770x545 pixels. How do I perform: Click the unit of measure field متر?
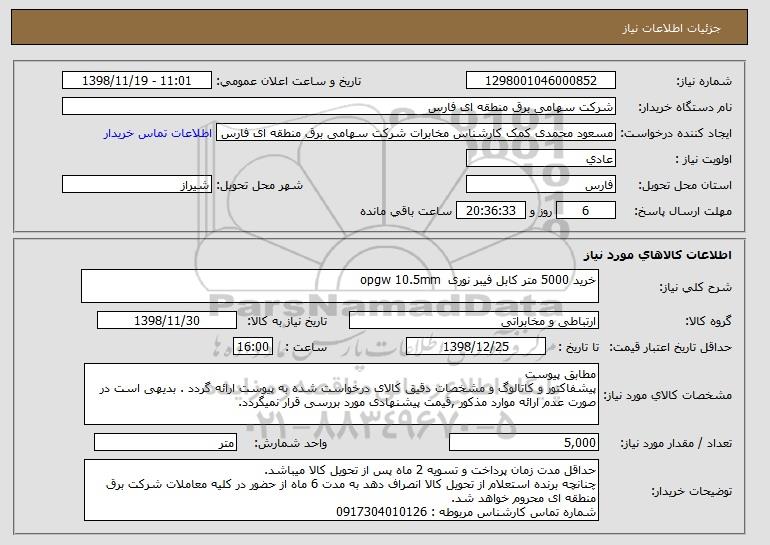tap(165, 442)
